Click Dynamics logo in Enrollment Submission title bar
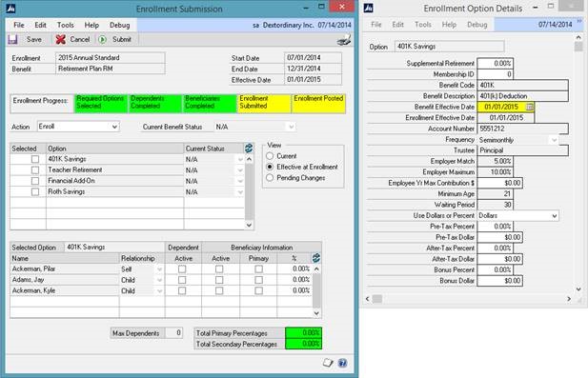The height and width of the screenshot is (378, 588). 11,9
